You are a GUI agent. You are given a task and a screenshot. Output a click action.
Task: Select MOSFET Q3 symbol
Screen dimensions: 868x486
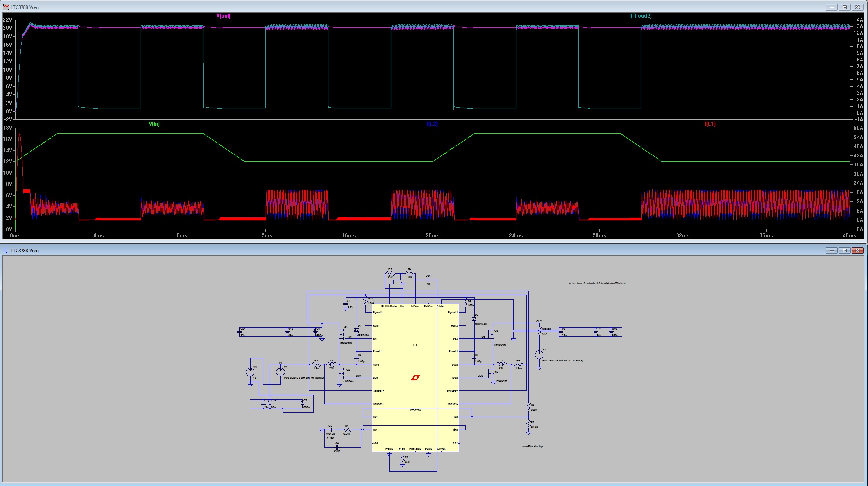tap(492, 334)
